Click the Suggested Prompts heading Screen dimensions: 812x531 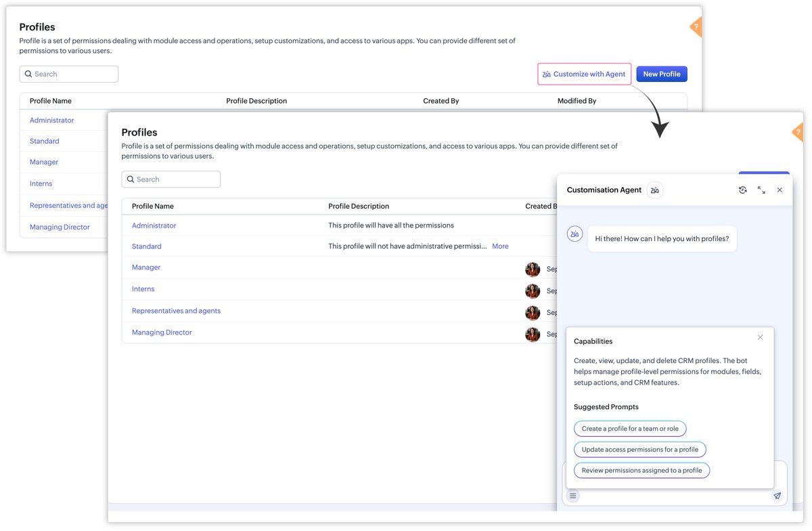(x=606, y=407)
